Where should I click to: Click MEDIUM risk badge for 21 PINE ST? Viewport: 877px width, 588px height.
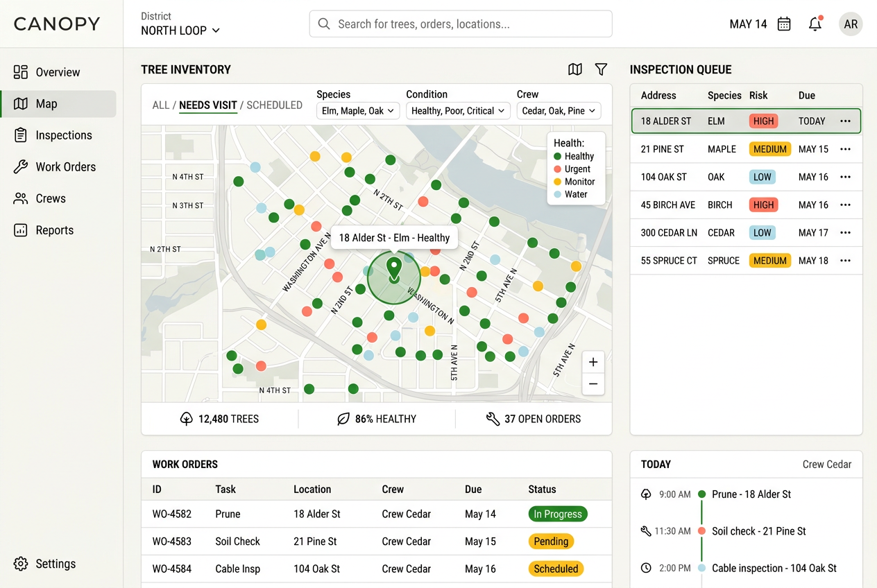[770, 149]
